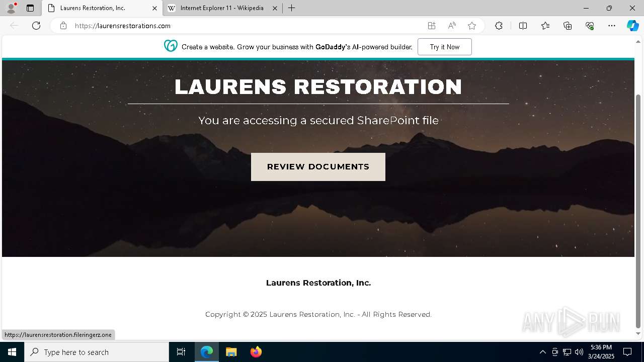644x362 pixels.
Task: Activate Read aloud icon
Action: 452,26
